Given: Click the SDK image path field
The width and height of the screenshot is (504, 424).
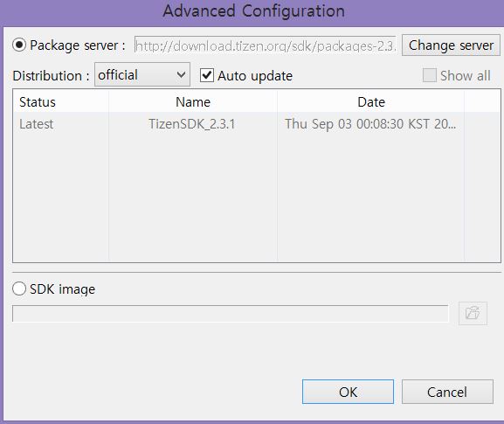Looking at the screenshot, I should [x=230, y=313].
